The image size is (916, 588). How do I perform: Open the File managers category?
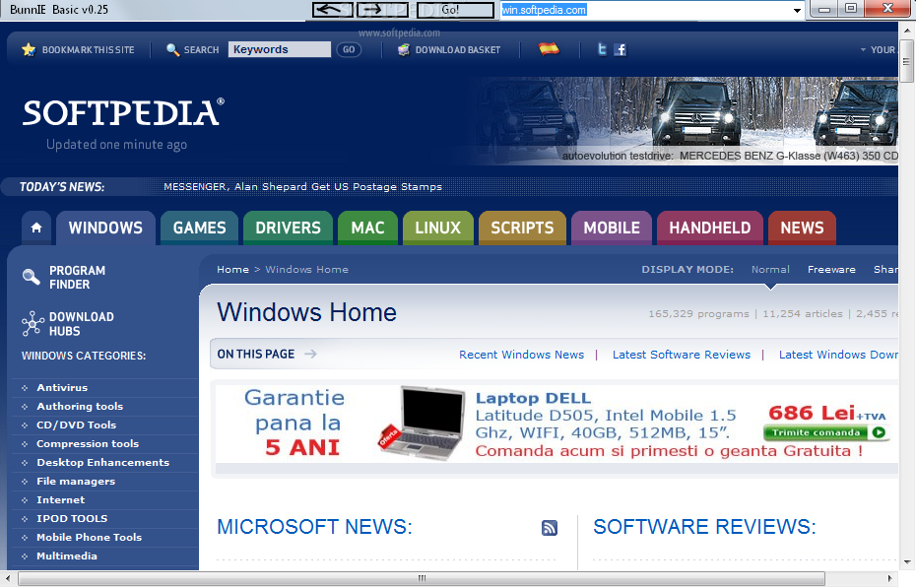(x=76, y=482)
